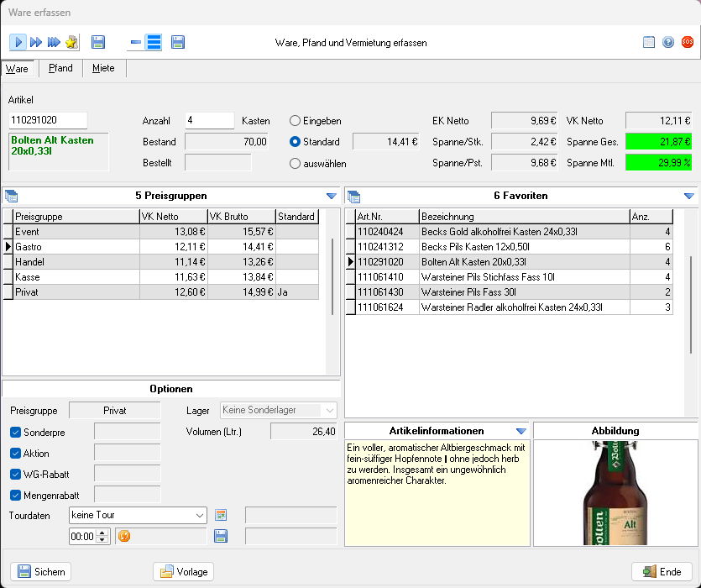701x588 pixels.
Task: Collapse the 5 Preisgruppen panel arrow
Action: (332, 196)
